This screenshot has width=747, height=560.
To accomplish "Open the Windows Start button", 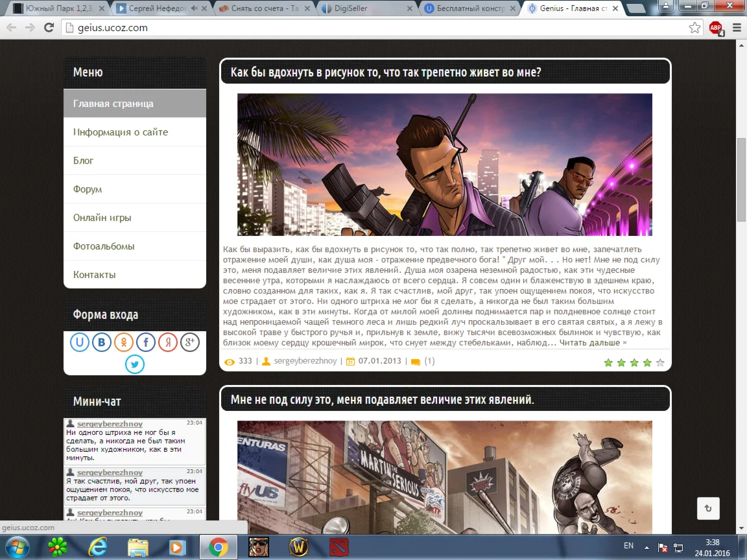I will [17, 547].
